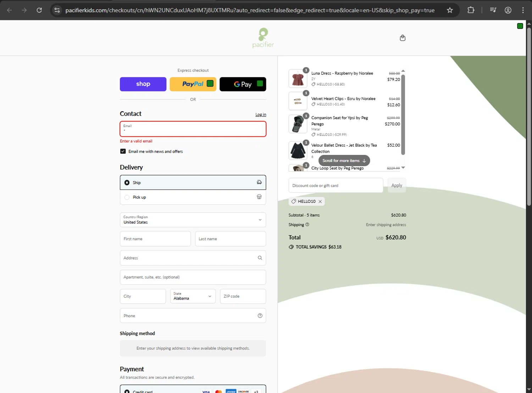Click the Total Savings tag icon
Image resolution: width=532 pixels, height=393 pixels.
point(291,247)
